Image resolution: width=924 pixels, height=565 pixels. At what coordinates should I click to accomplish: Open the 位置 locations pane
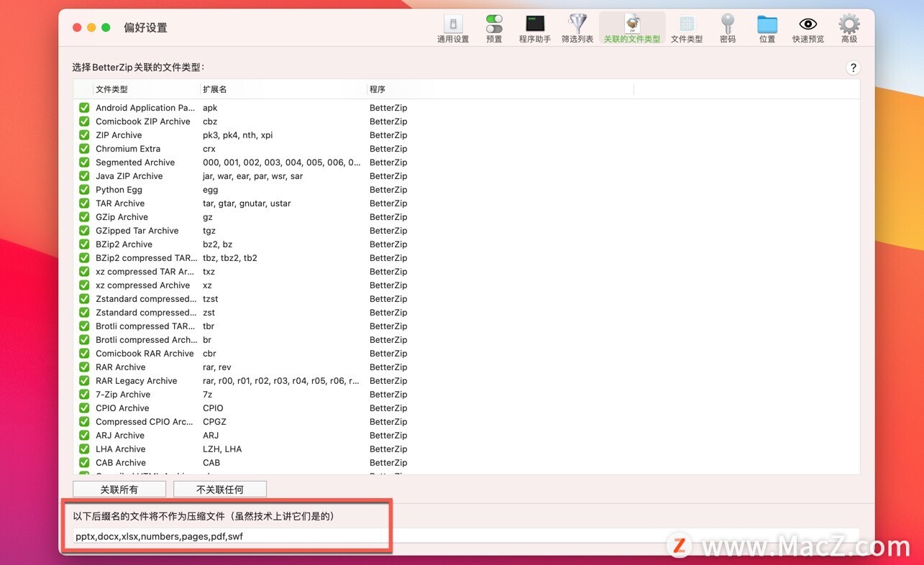767,29
